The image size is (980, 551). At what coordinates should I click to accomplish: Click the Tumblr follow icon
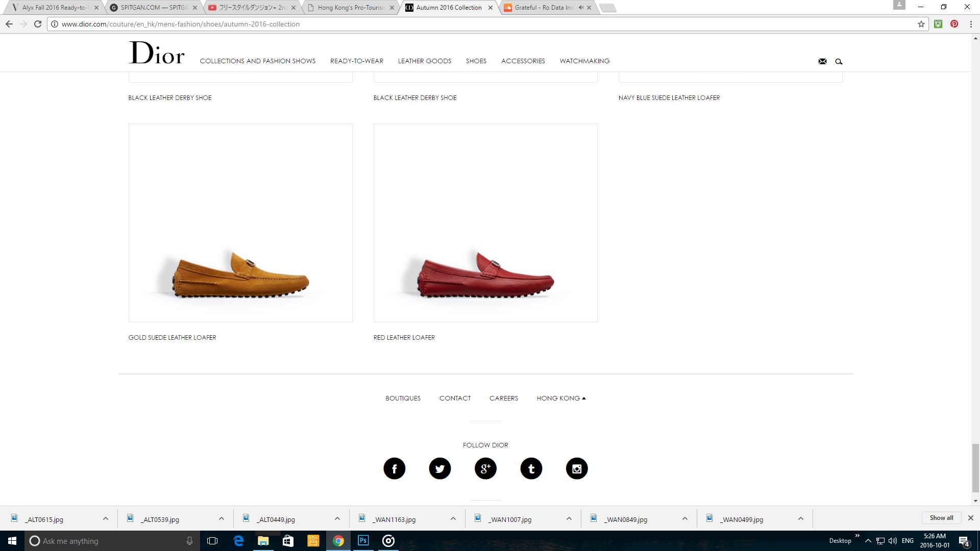click(531, 468)
